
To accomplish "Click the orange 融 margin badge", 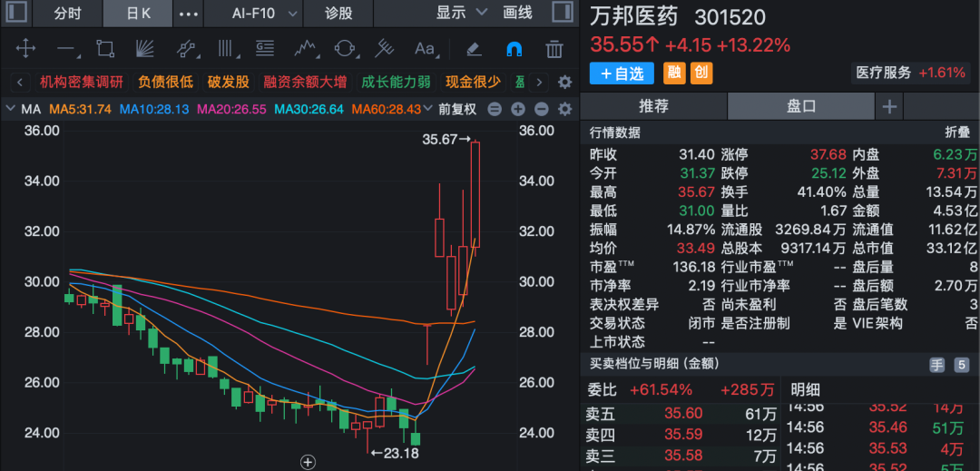I will [x=673, y=74].
